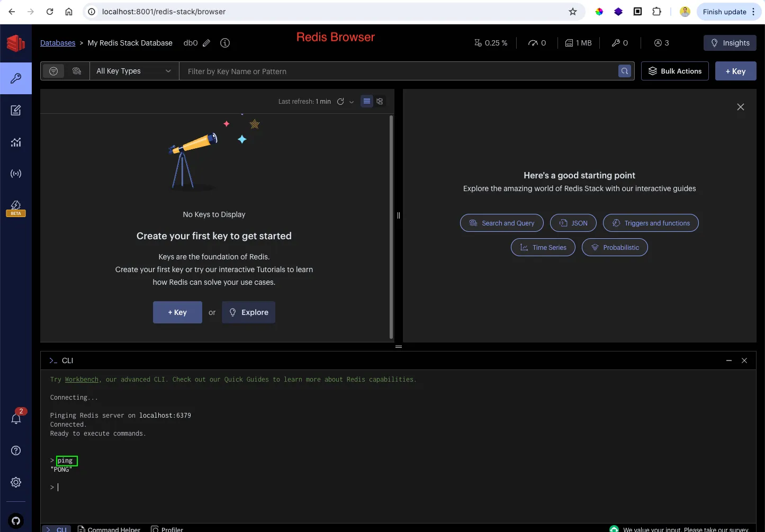Reload the browser page
The height and width of the screenshot is (532, 765).
coord(50,12)
